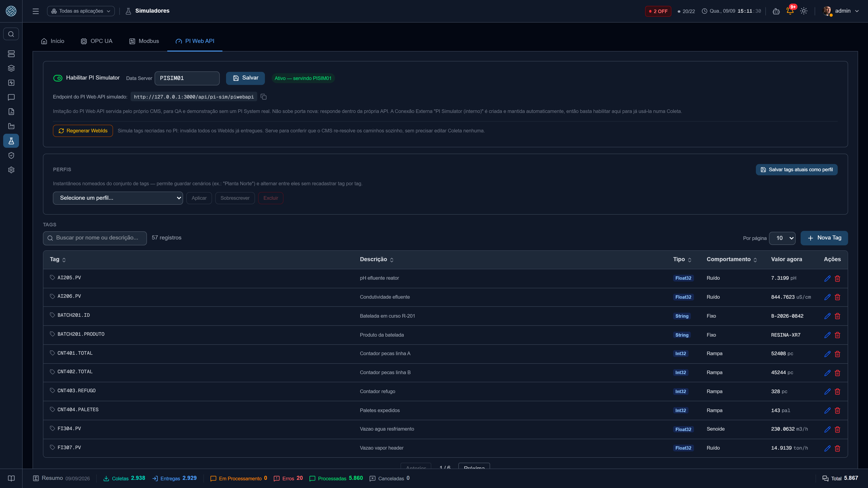Open the admin user menu
868x488 pixels.
point(841,11)
